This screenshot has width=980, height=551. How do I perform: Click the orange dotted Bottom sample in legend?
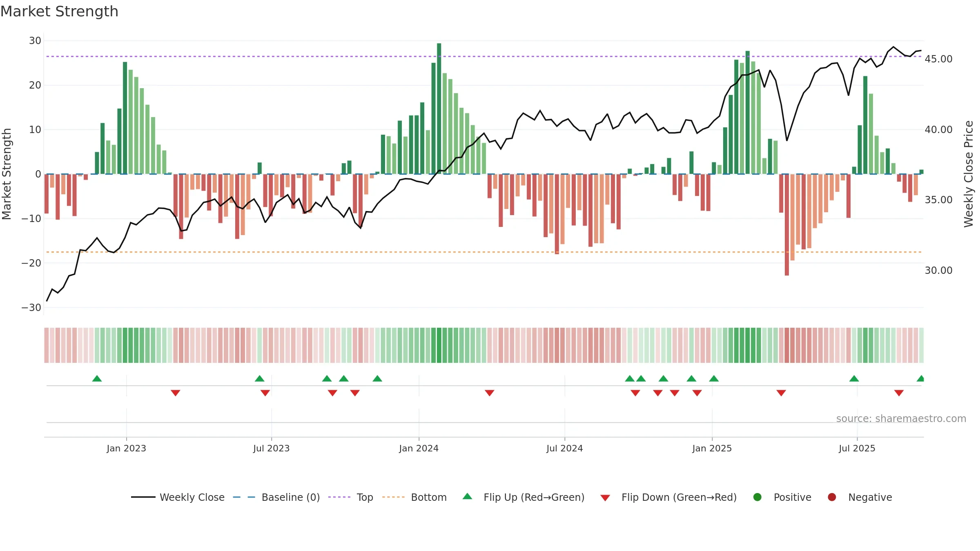click(394, 497)
